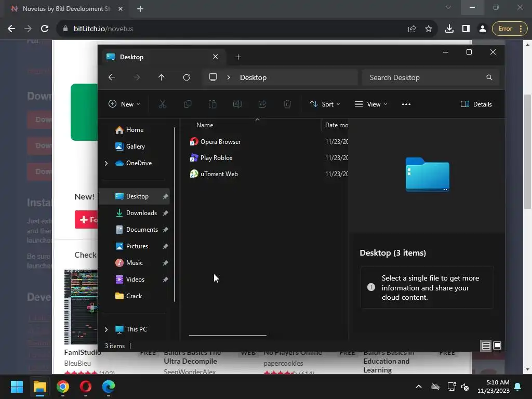Bookmark this page with star icon

click(x=429, y=29)
